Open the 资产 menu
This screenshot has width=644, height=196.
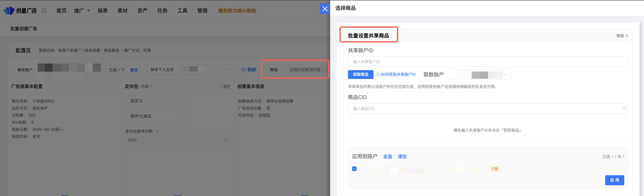pyautogui.click(x=142, y=11)
